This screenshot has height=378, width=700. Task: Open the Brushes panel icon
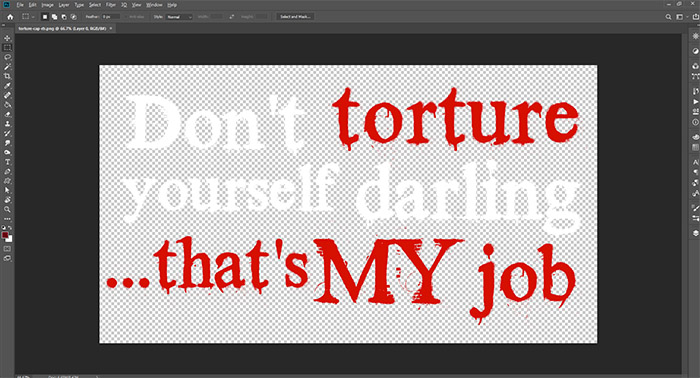click(695, 208)
